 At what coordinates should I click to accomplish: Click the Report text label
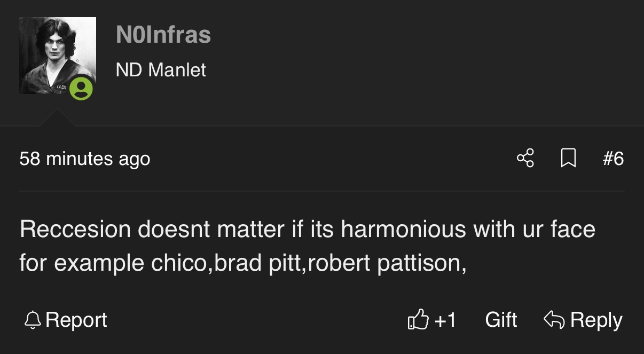coord(76,320)
